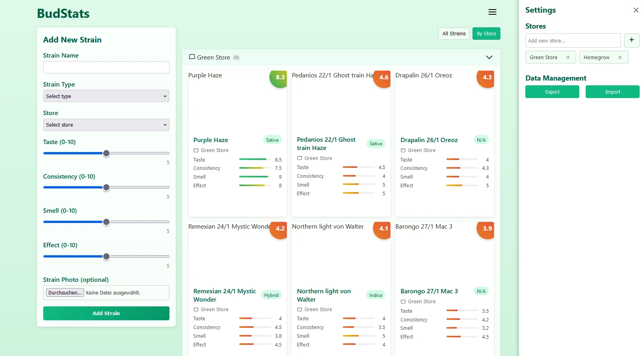Screen dimensions: 644x356
Task: Click Hybrid tag on Remexian Mystic Wonder
Action: 271,295
